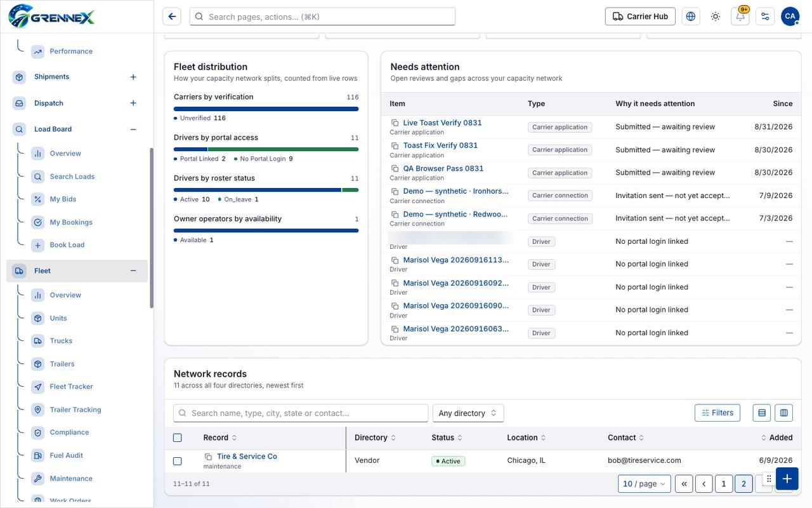Image resolution: width=812 pixels, height=508 pixels.
Task: Click copy icon beside Tire & Service Co
Action: pyautogui.click(x=208, y=457)
